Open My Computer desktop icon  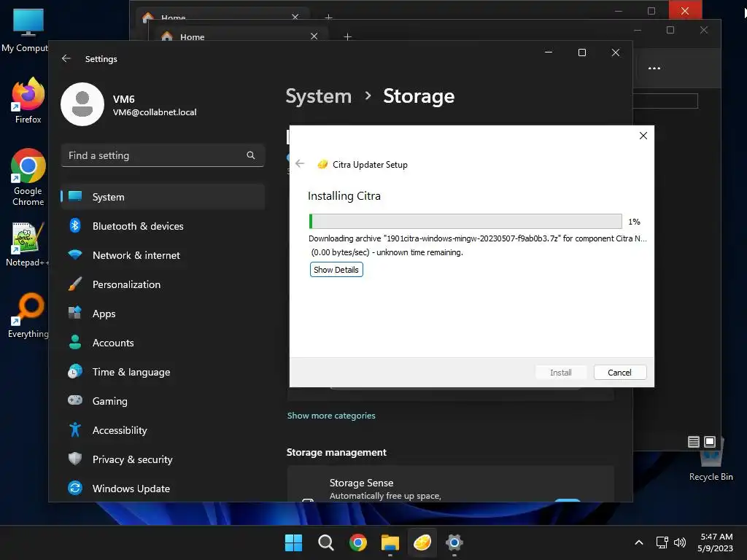[27, 31]
